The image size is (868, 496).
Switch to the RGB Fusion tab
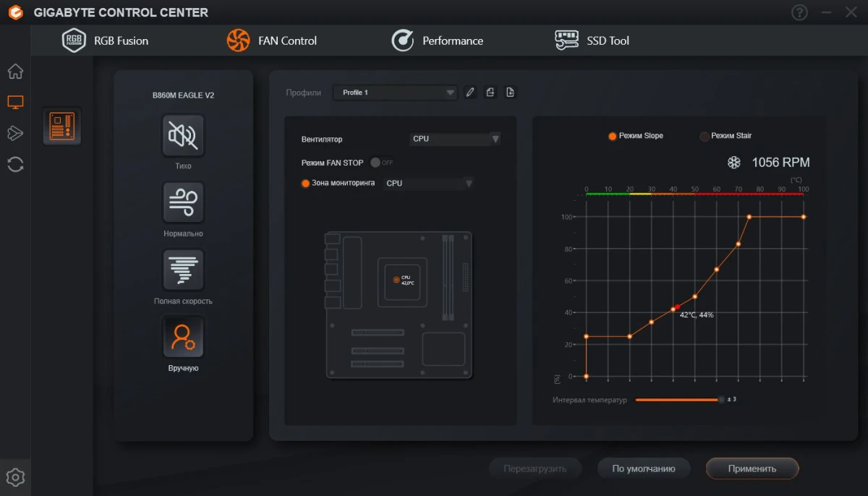coord(105,40)
